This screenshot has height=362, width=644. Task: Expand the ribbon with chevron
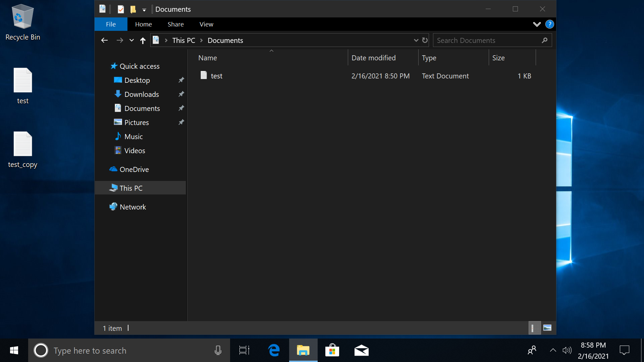pos(537,24)
